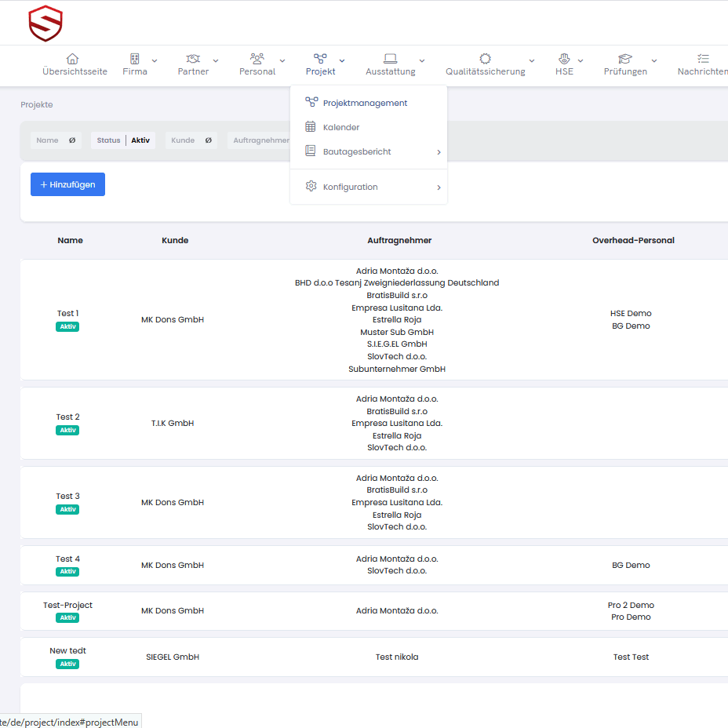
Task: Open the dropdown arrow next to Firma
Action: click(155, 60)
